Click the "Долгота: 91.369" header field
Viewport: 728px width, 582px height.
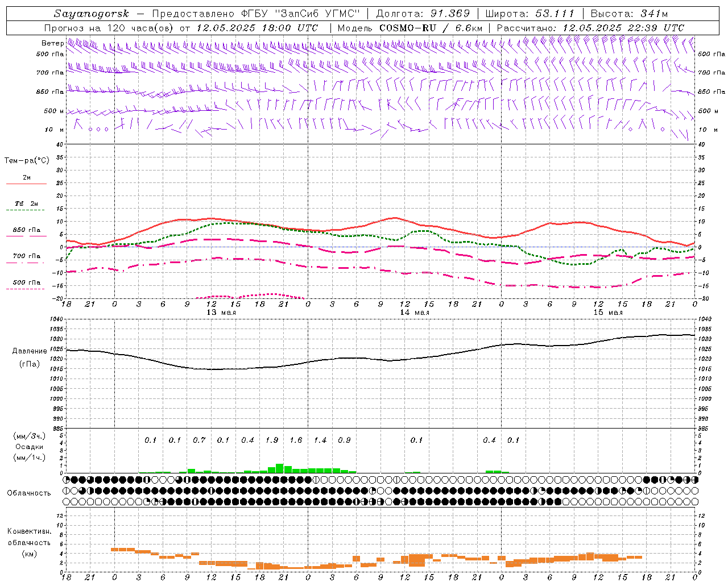[423, 14]
